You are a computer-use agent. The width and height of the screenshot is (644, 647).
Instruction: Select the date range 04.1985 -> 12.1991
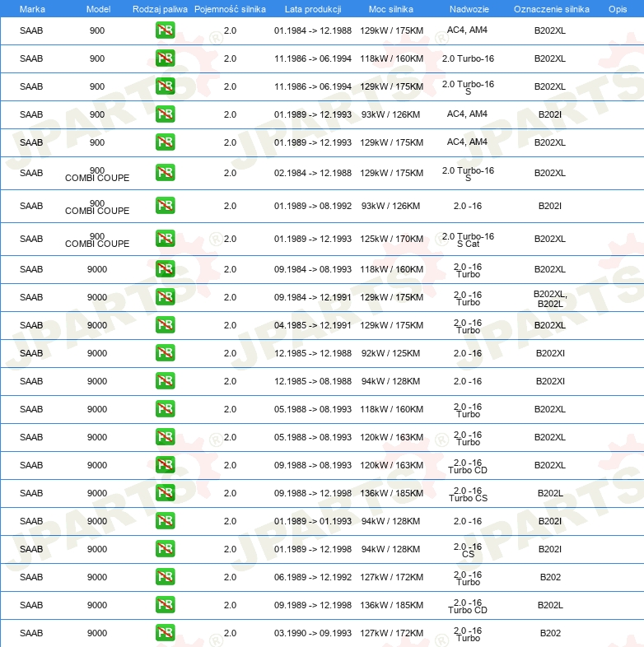point(313,326)
